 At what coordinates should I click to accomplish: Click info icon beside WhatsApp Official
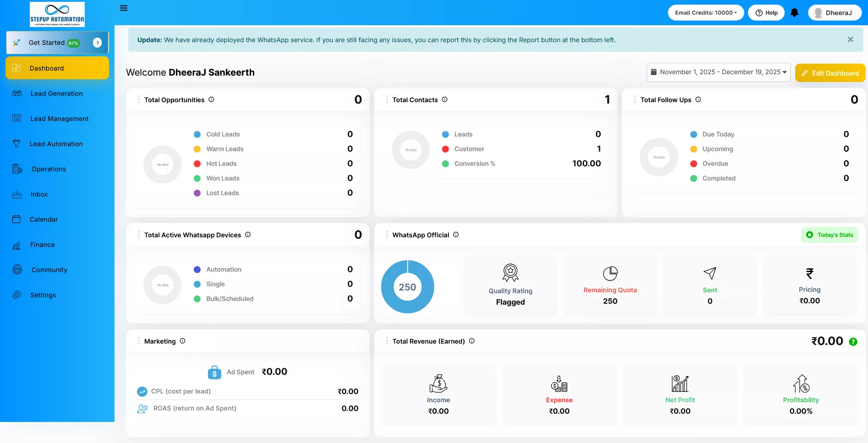[x=456, y=235]
